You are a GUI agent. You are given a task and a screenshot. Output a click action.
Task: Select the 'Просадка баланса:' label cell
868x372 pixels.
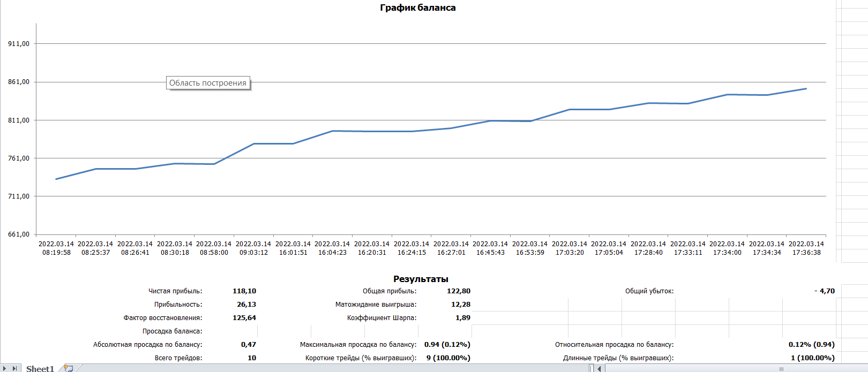click(x=173, y=331)
